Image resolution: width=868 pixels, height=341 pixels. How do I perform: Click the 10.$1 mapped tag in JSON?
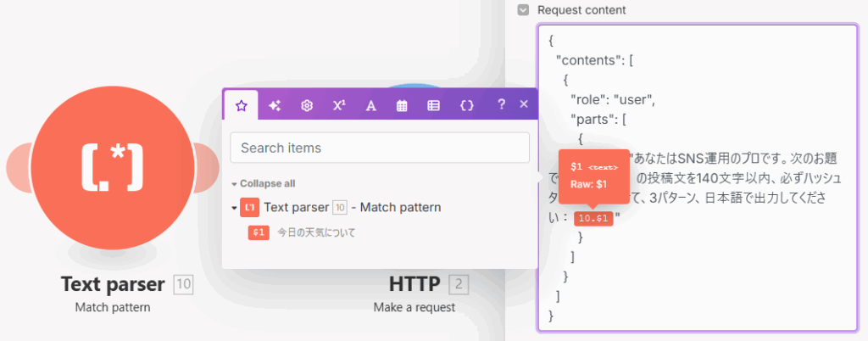(592, 219)
